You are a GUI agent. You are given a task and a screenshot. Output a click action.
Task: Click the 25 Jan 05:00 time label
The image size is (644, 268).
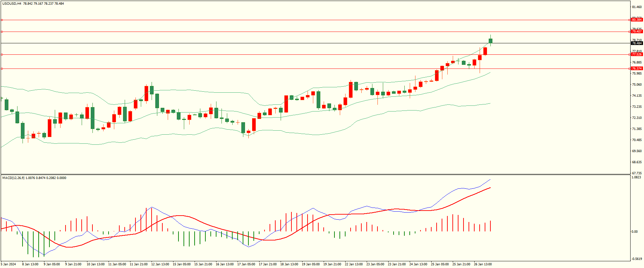tap(440, 264)
